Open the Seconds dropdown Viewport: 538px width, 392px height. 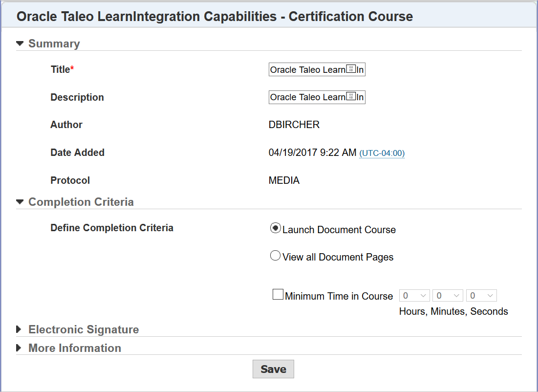click(x=481, y=296)
